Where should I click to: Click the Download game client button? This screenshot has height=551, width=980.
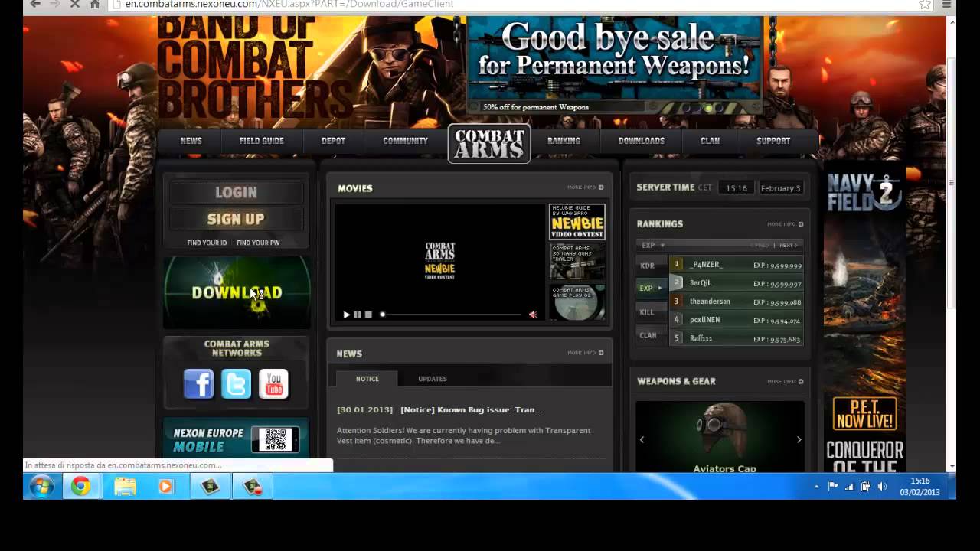237,292
